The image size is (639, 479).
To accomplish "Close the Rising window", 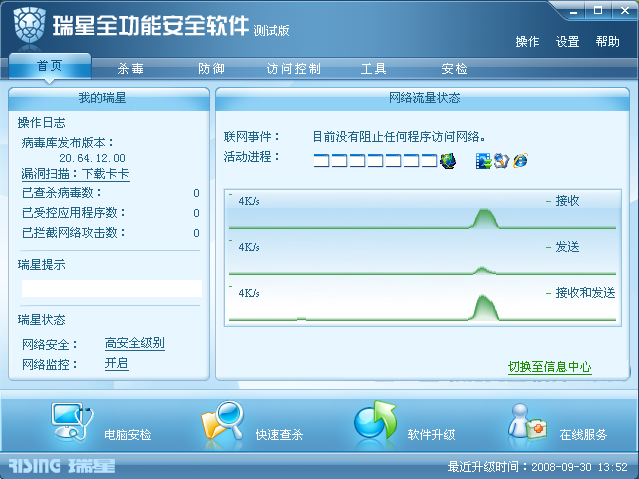I will coord(624,11).
